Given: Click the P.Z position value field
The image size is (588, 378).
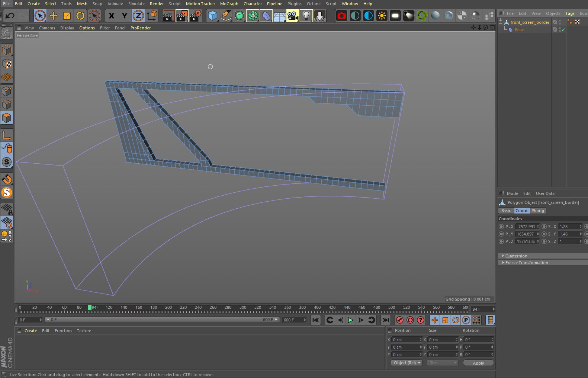Looking at the screenshot, I should (527, 241).
